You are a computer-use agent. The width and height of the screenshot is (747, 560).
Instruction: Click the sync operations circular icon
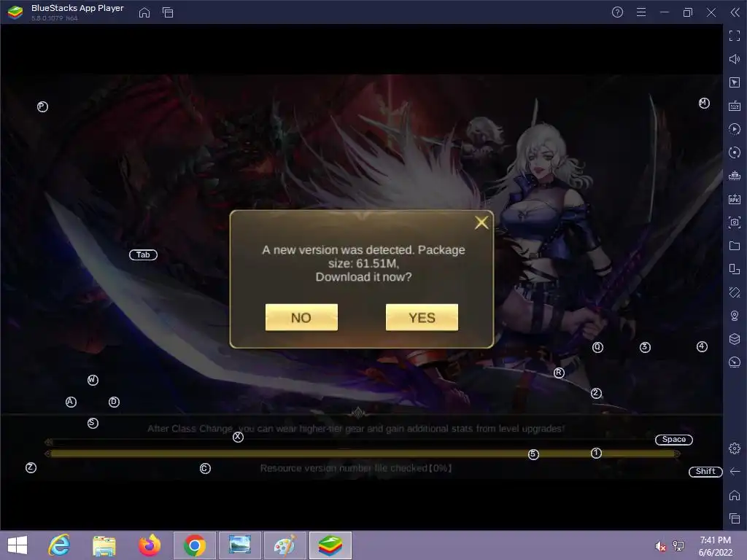point(735,152)
